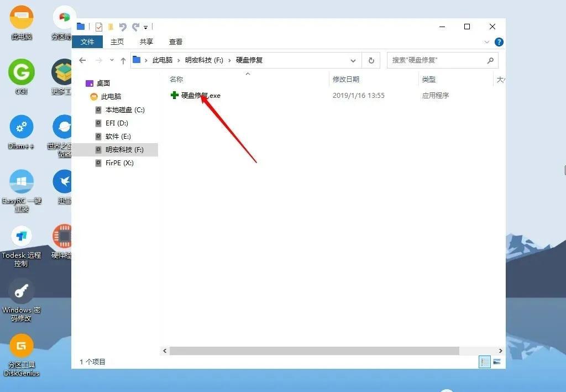Select 本地磁盘 (C:) in navigation pane
566x392 pixels.
(x=125, y=110)
